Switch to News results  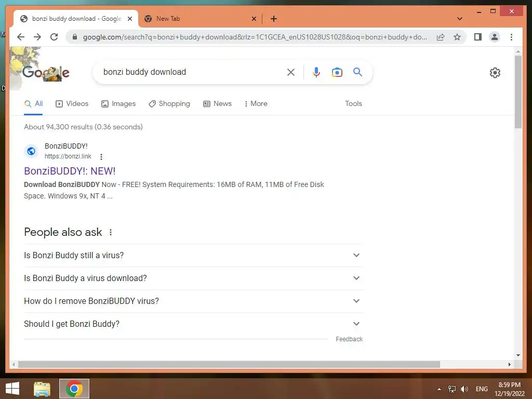click(218, 103)
